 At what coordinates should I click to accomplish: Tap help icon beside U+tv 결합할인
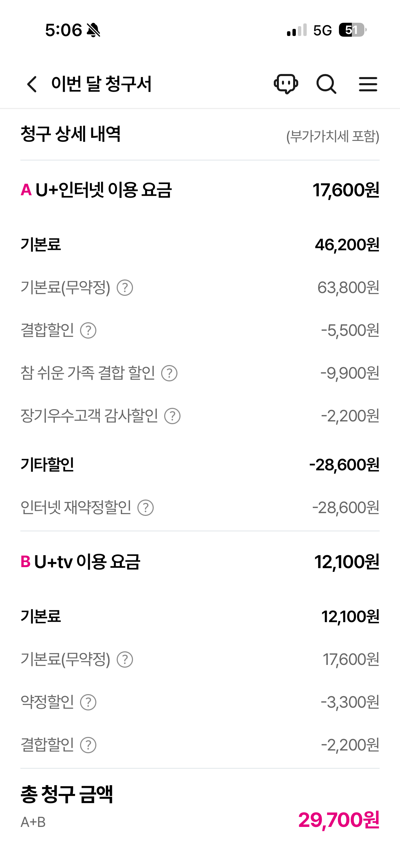click(88, 745)
